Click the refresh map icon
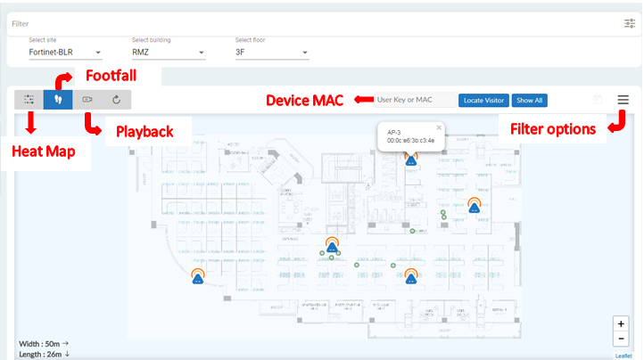This screenshot has height=360, width=644. (x=116, y=100)
